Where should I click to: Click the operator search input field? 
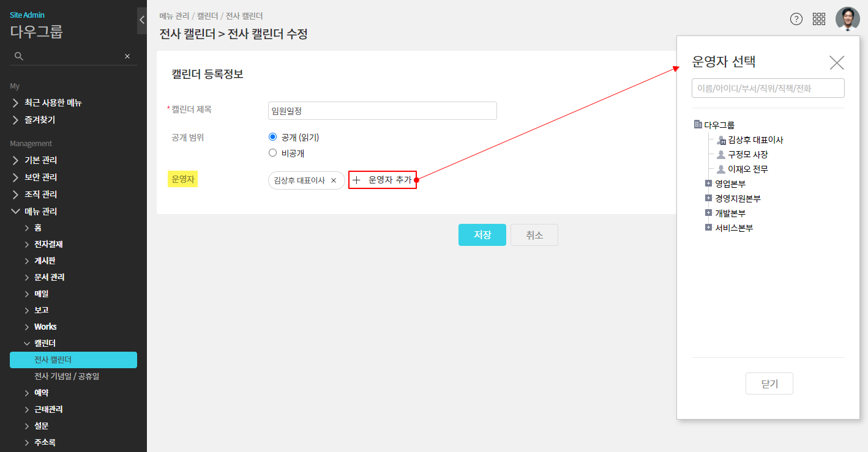pos(768,88)
